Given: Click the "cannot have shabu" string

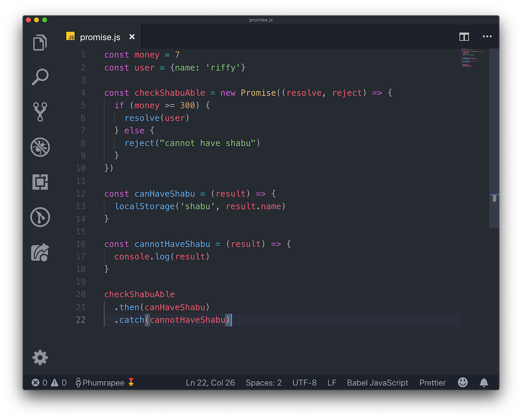Looking at the screenshot, I should click(x=207, y=143).
